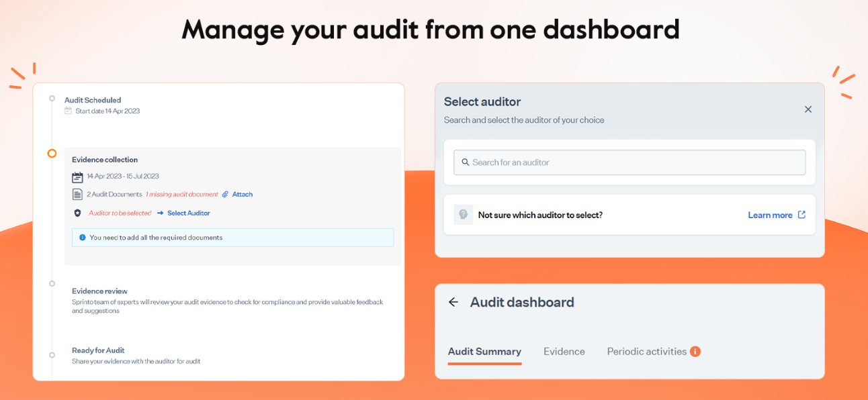The image size is (868, 400).
Task: Select the orange Evidence collection milestone circle
Action: tap(52, 153)
